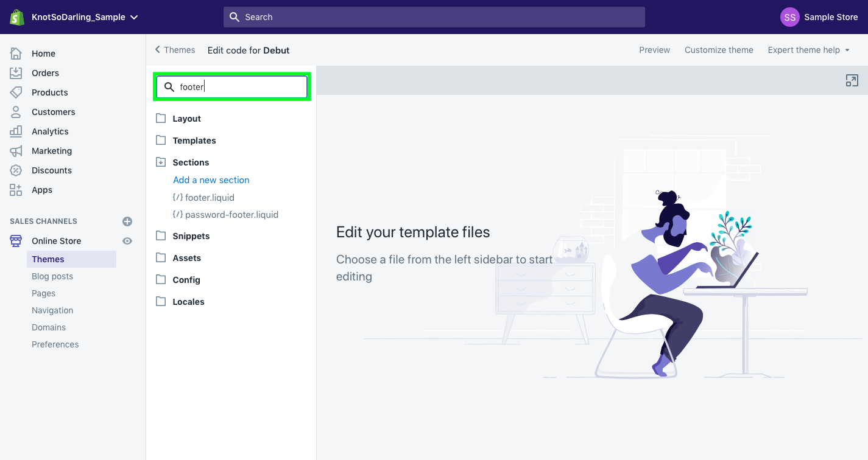
Task: Collapse the Sections folder
Action: 182,162
